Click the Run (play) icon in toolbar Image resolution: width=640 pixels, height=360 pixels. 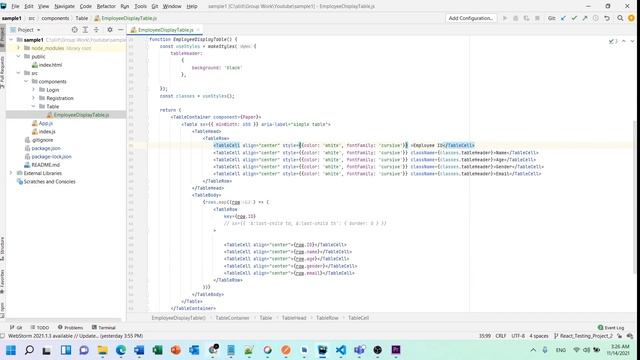tap(504, 18)
